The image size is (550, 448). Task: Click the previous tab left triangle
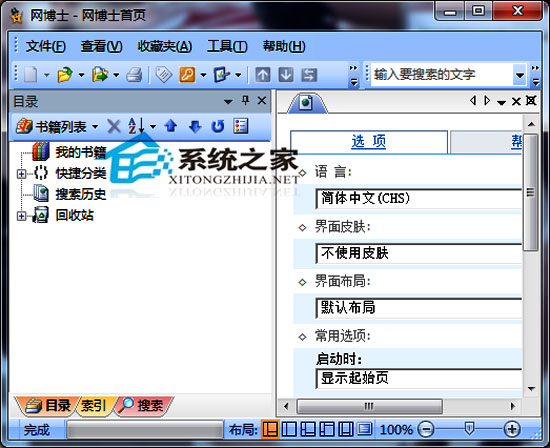coord(473,101)
